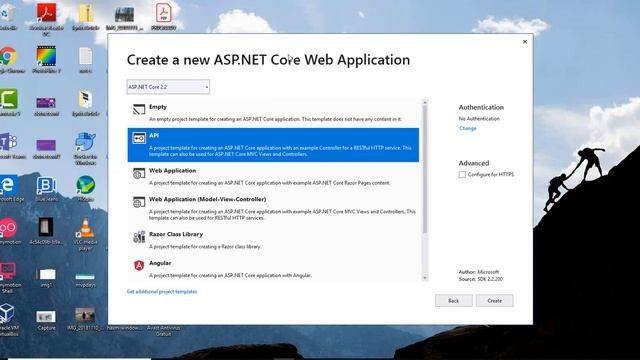This screenshot has height=360, width=640.
Task: Open the Capture desktop file
Action: (46, 317)
